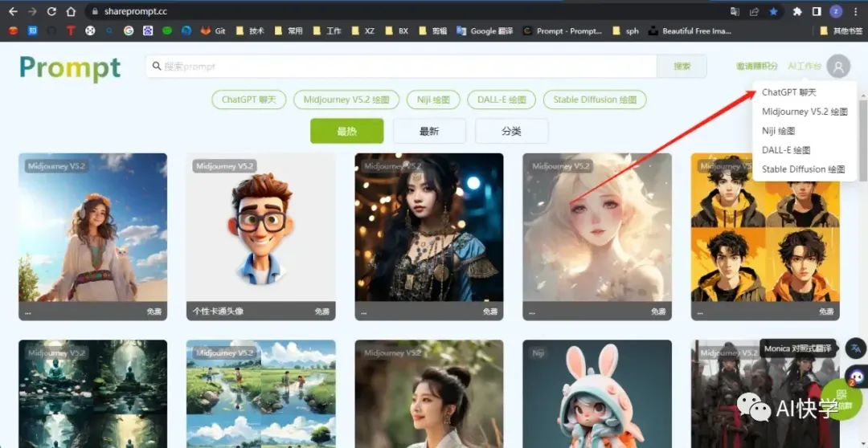
Task: Open the children in rice field thumbnail
Action: [x=260, y=393]
